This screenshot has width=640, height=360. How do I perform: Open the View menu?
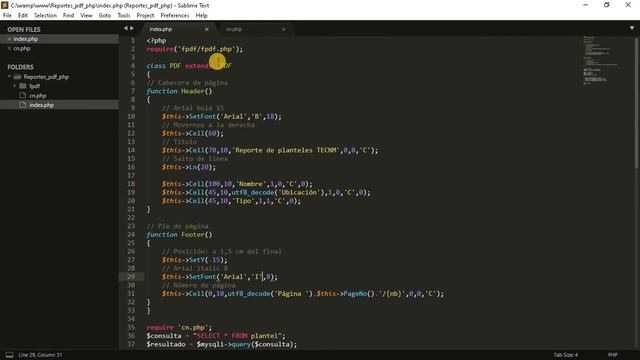click(86, 16)
